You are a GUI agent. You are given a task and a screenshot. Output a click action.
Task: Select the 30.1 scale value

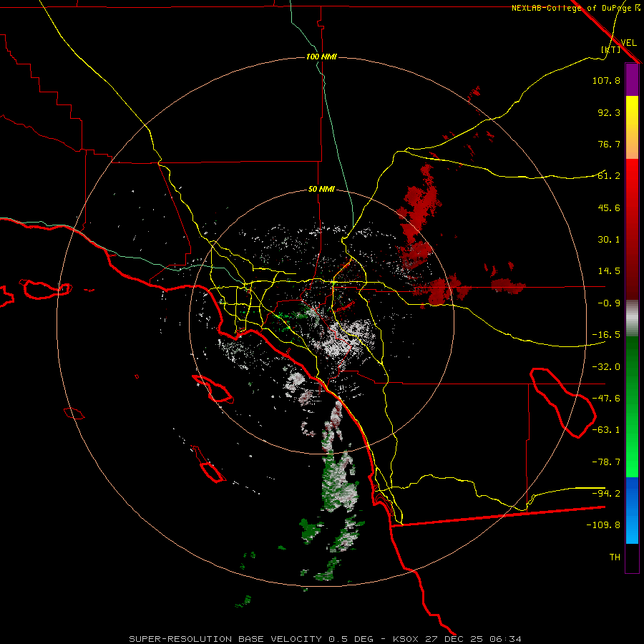(609, 240)
